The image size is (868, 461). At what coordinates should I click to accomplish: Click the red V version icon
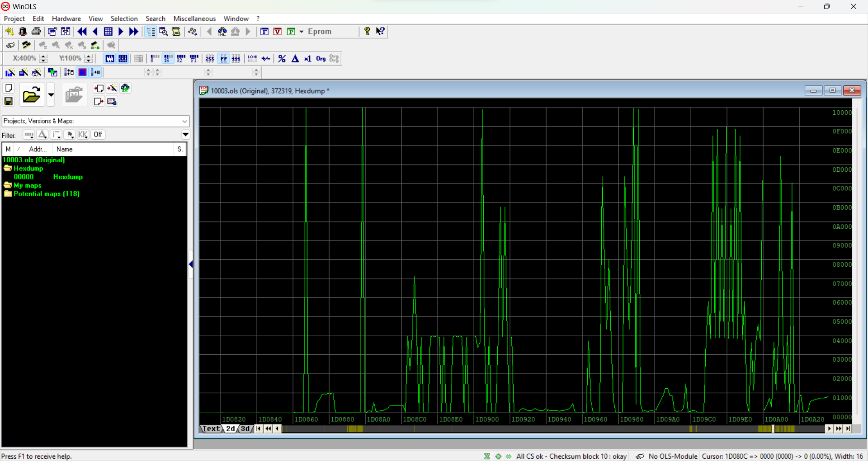278,32
